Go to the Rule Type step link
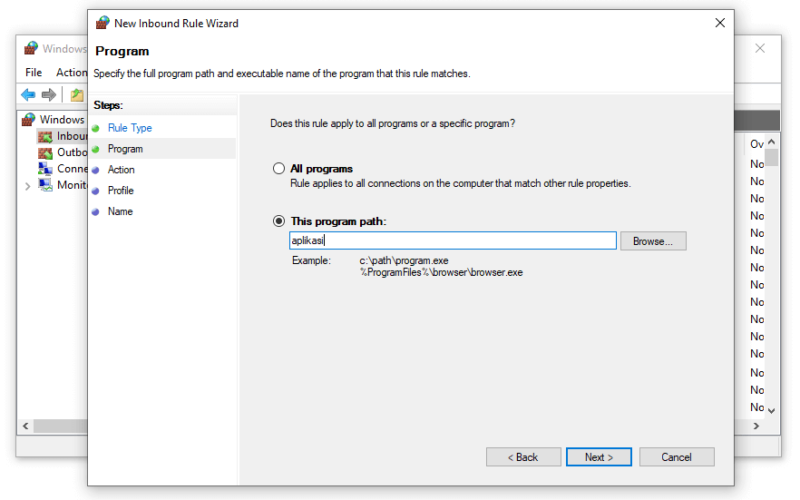This screenshot has width=800, height=500. (130, 128)
